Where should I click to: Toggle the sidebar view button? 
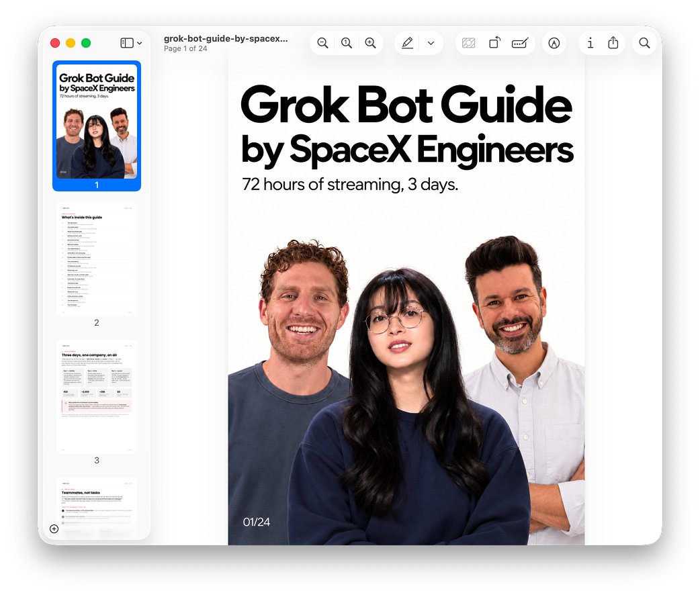[x=127, y=43]
